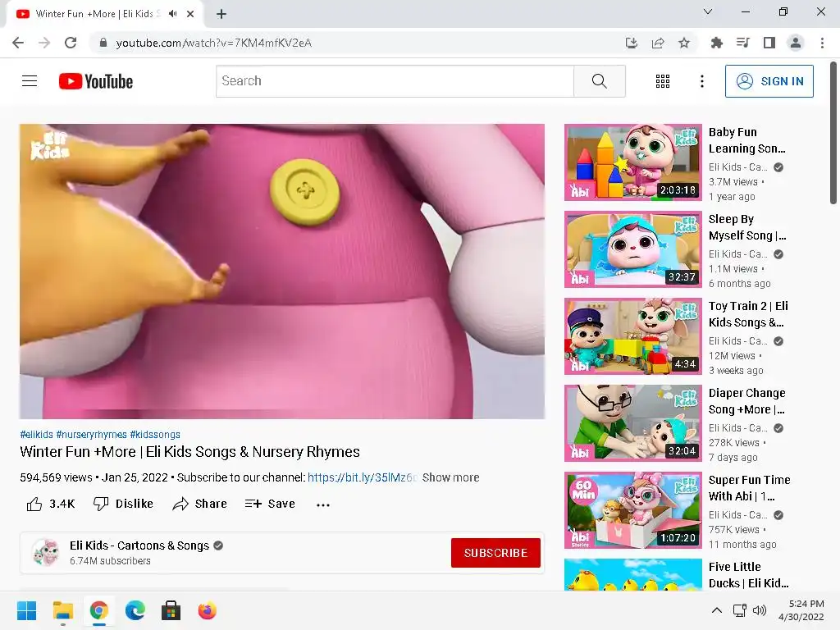This screenshot has height=630, width=840.
Task: Open Five Little Ducks video title
Action: 748,575
